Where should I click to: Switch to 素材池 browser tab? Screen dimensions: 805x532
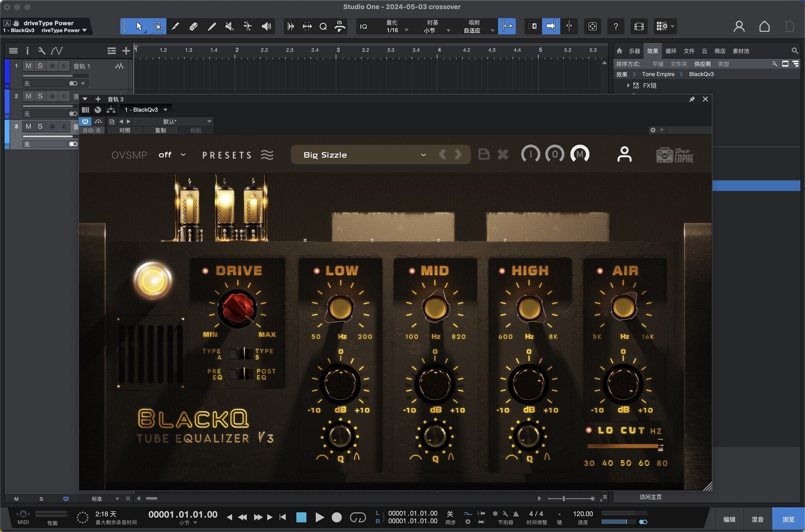click(x=741, y=51)
